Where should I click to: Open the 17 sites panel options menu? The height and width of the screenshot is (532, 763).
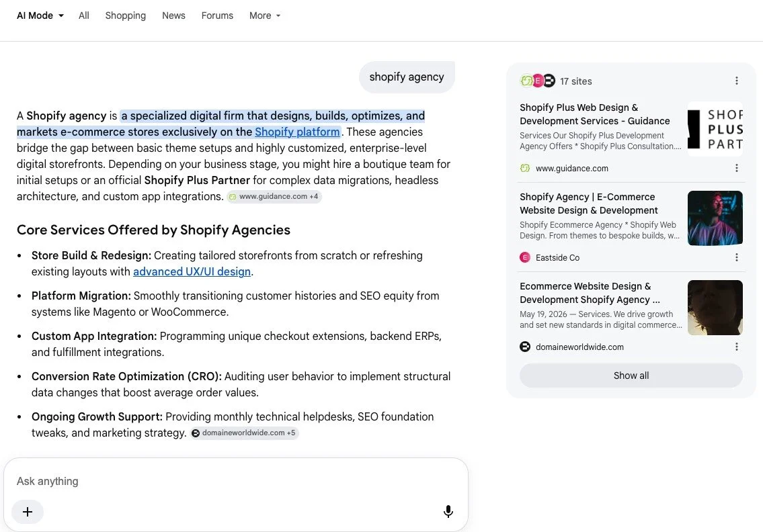tap(737, 81)
